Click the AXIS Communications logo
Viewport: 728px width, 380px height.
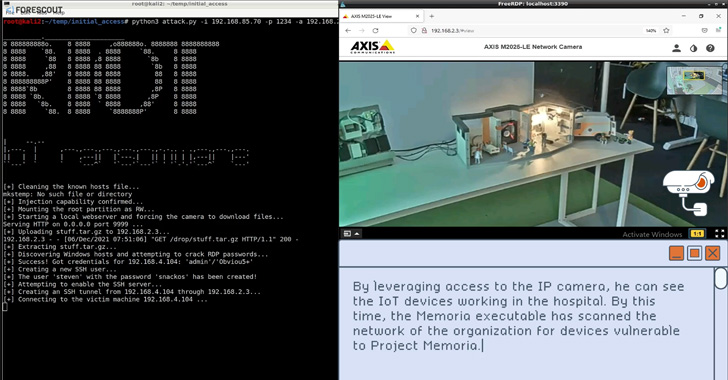pos(372,47)
